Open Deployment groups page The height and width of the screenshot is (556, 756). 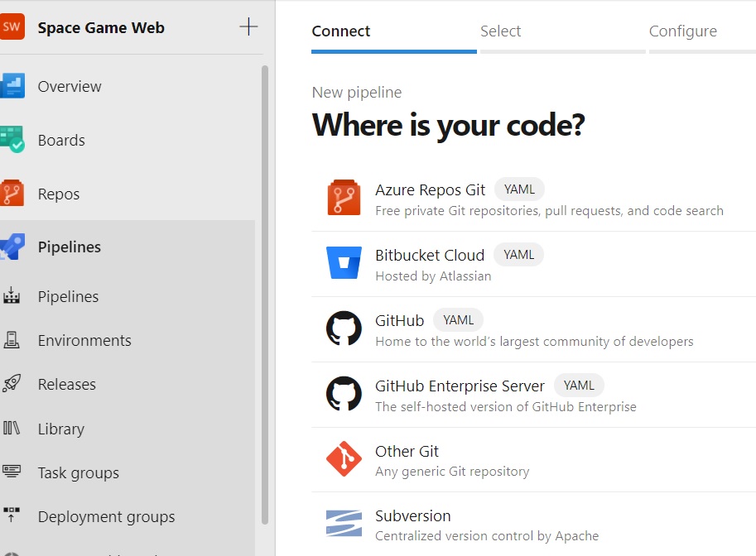coord(106,516)
